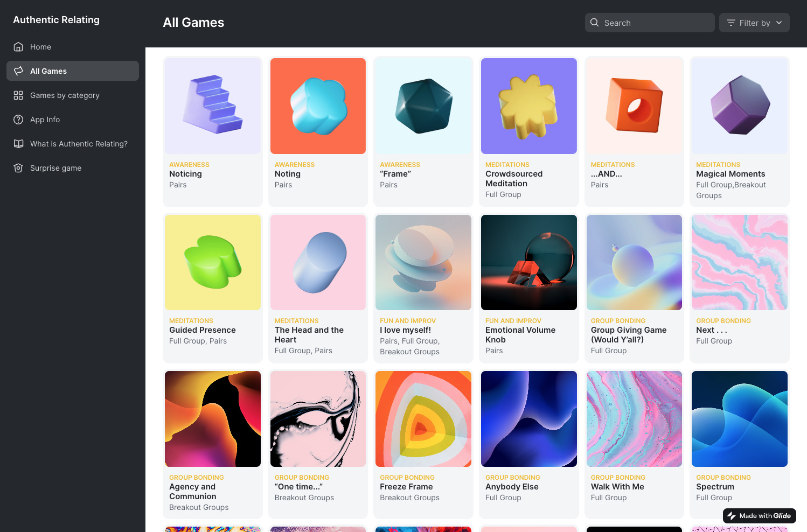Open Emotional Volume Knob thumbnail
Screen dimensions: 807x532
click(x=529, y=262)
